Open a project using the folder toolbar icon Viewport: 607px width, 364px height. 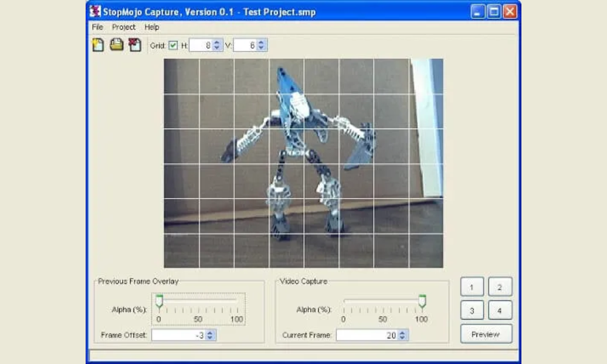pos(116,45)
